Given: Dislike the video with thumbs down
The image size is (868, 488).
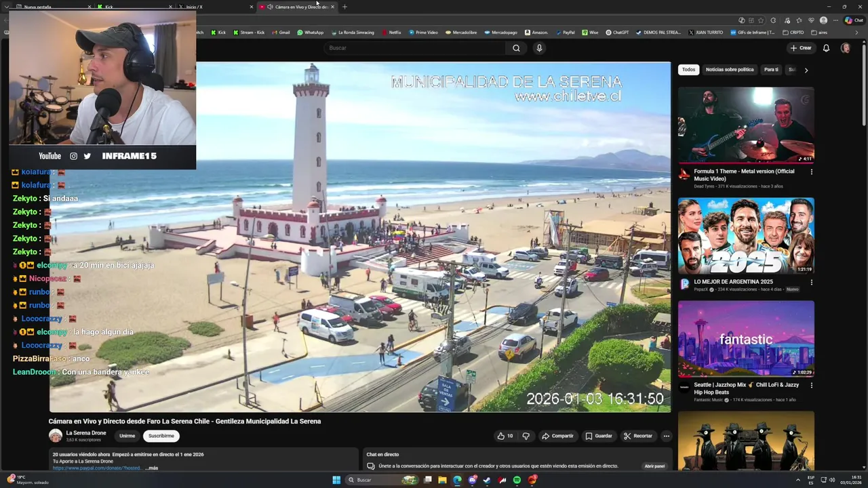Looking at the screenshot, I should point(526,436).
